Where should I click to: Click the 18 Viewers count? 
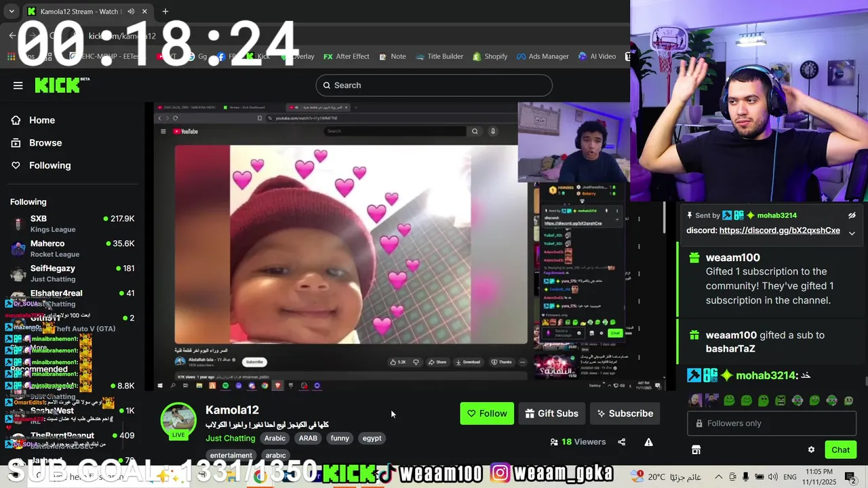click(578, 442)
